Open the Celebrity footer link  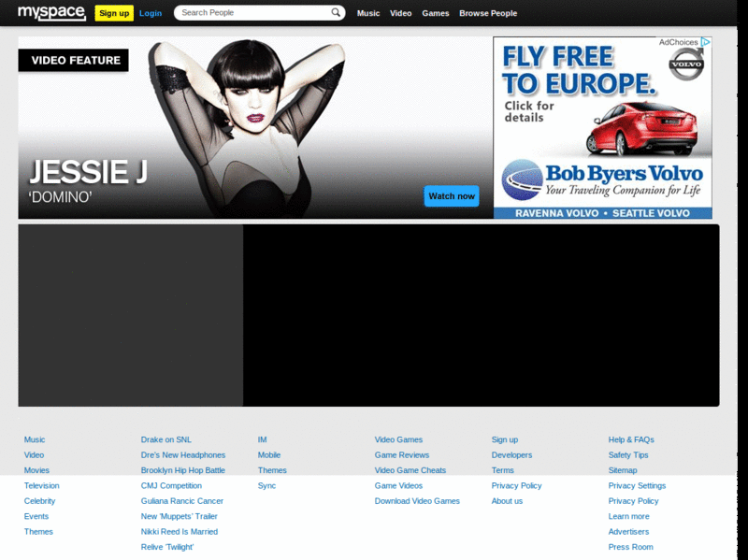pos(39,501)
